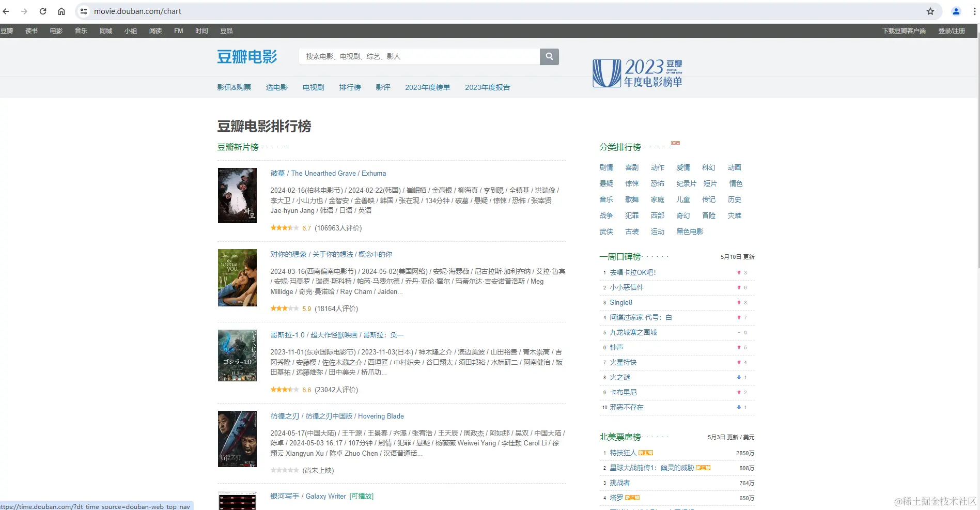Select the 纪录片 genre ranking
Image resolution: width=980 pixels, height=510 pixels.
click(x=687, y=183)
